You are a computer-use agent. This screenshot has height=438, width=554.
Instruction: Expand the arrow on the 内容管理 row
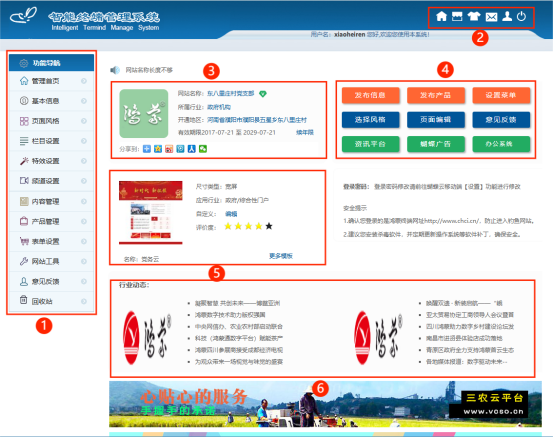tap(84, 201)
